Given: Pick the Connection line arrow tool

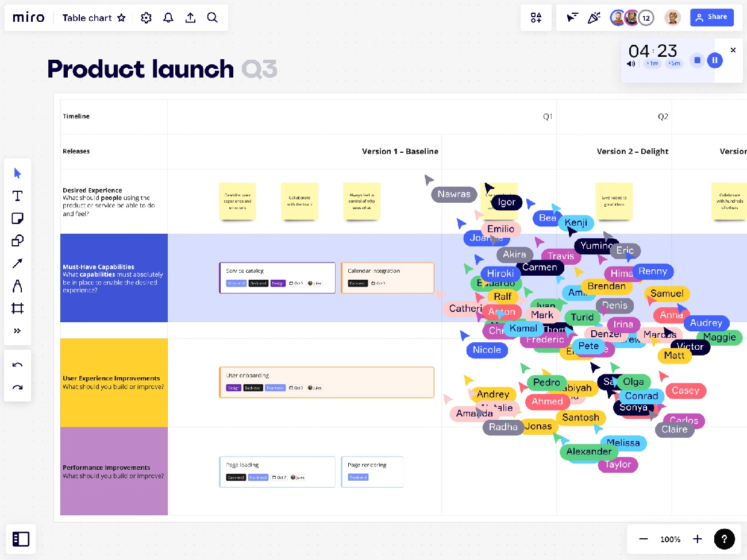Looking at the screenshot, I should tap(17, 263).
